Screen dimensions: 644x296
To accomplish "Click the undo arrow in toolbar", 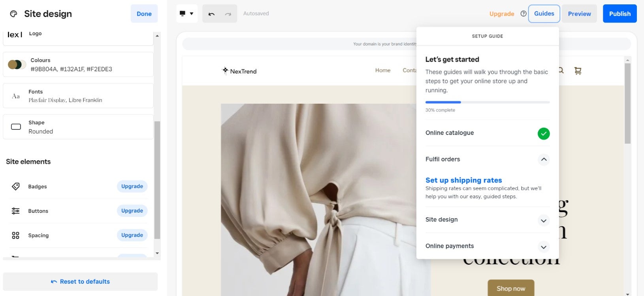I will click(x=211, y=14).
